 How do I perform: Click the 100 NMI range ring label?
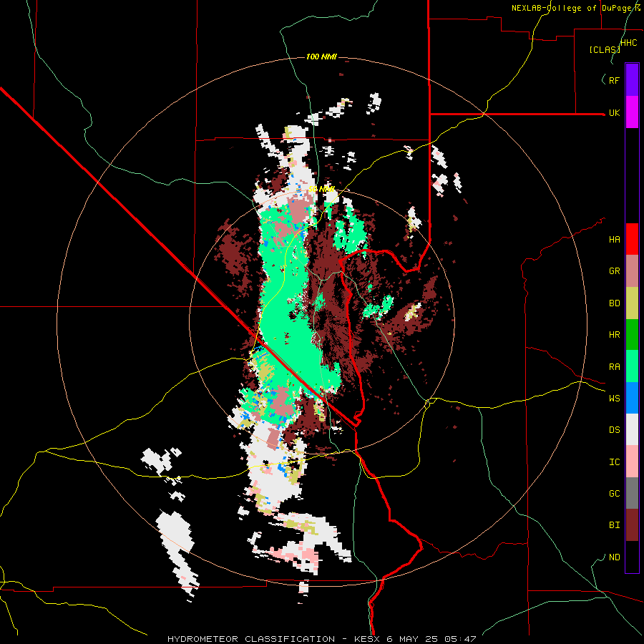point(321,57)
